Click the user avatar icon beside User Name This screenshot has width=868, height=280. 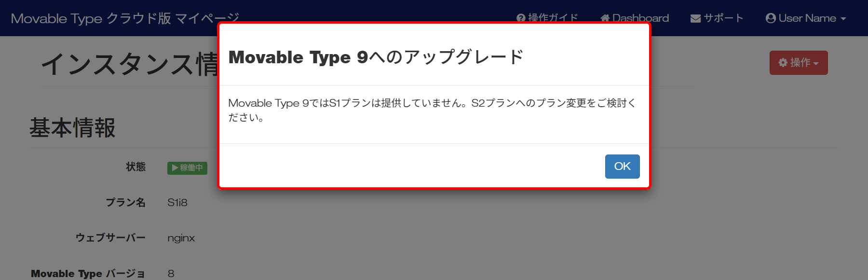pyautogui.click(x=771, y=18)
